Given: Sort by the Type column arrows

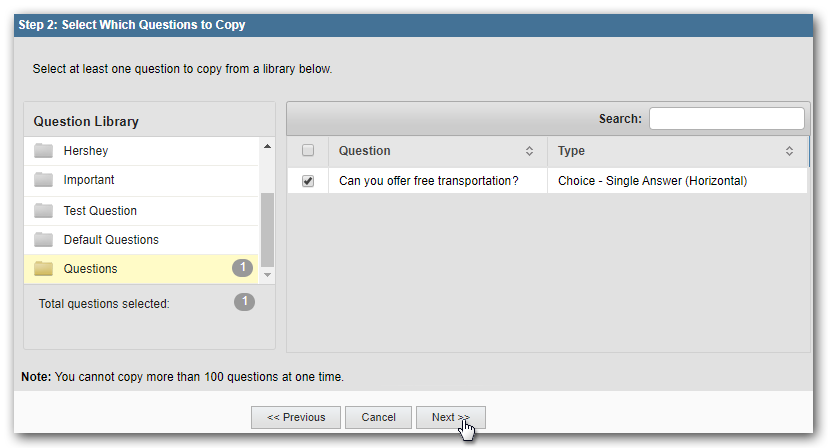Looking at the screenshot, I should [789, 151].
